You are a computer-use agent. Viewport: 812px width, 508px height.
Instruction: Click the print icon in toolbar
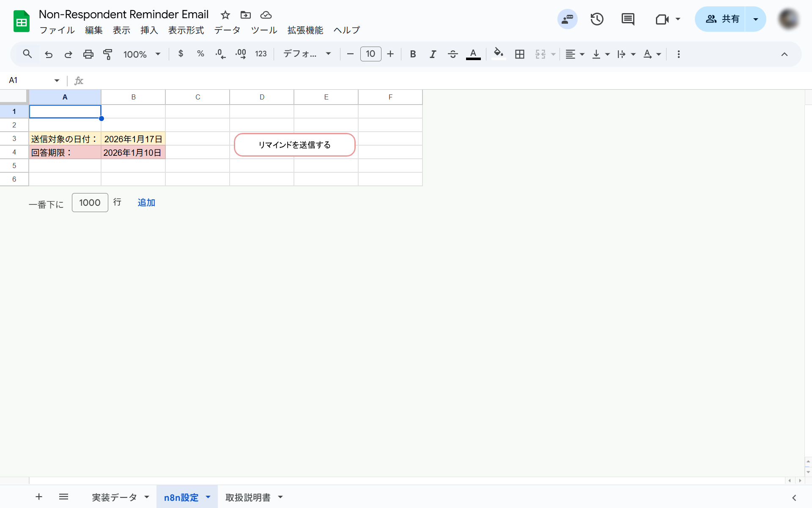(x=88, y=54)
